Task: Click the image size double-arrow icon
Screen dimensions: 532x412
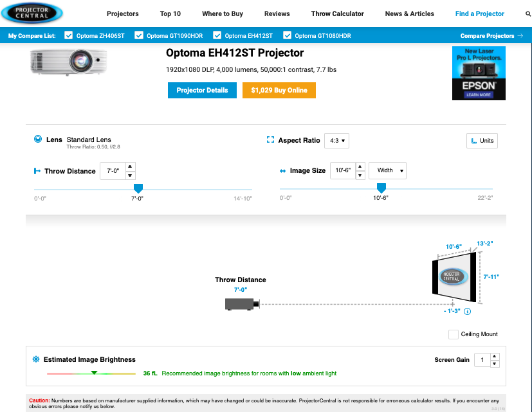Action: click(282, 171)
